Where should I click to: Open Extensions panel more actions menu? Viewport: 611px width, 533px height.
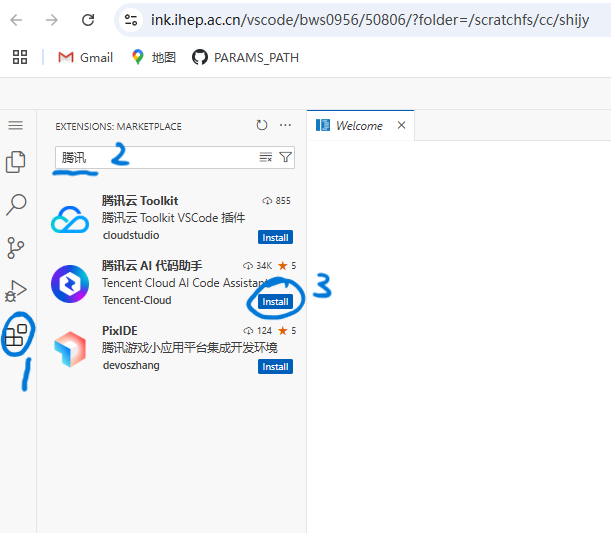coord(285,125)
